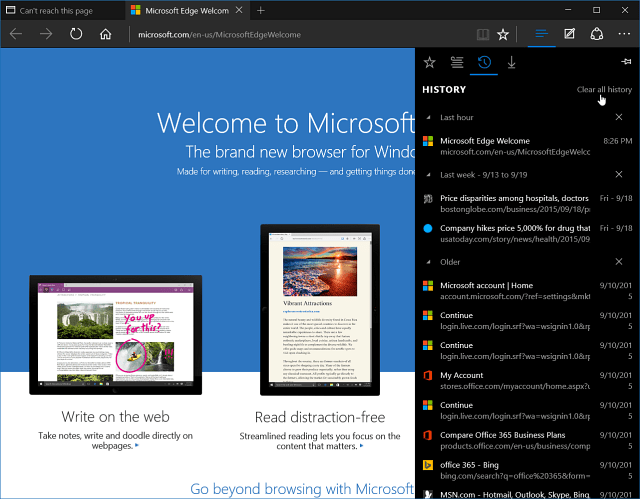Screen dimensions: 640x499
Task: Go back to the previous page
Action: (16, 34)
